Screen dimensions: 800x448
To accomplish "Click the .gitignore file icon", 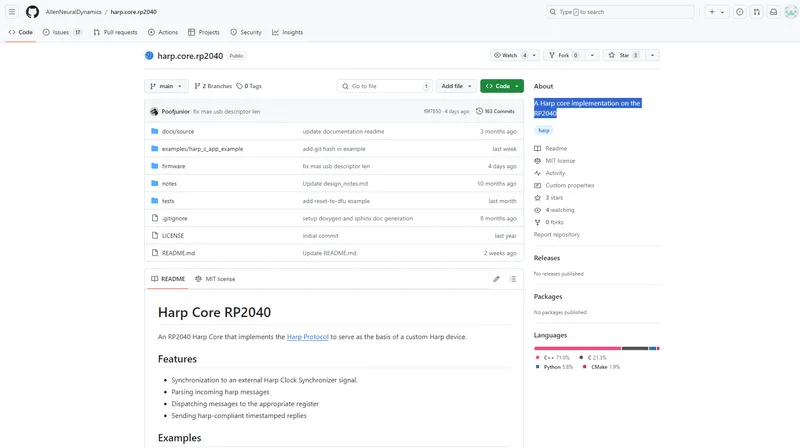I will [x=155, y=218].
